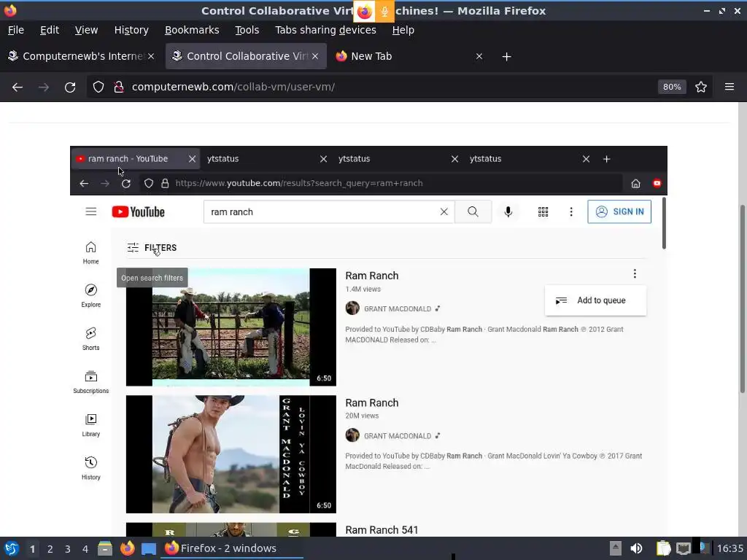Open the search FILTERS panel
747x560 pixels.
tap(152, 248)
